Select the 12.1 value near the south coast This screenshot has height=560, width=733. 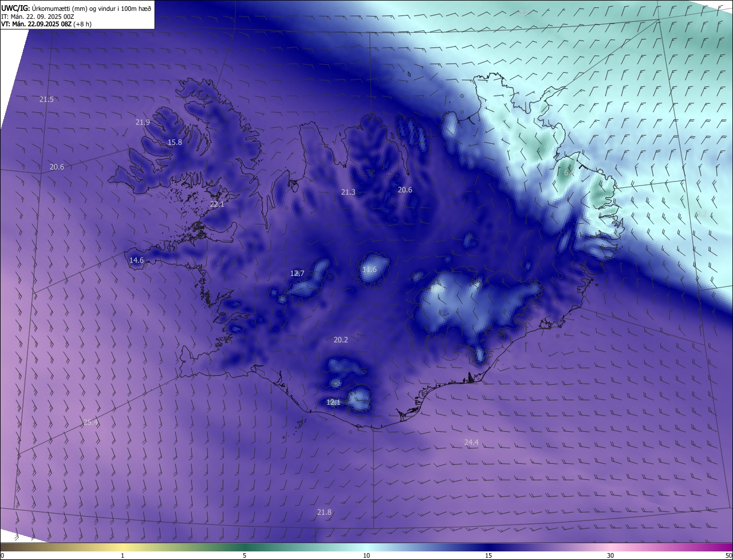pos(333,403)
